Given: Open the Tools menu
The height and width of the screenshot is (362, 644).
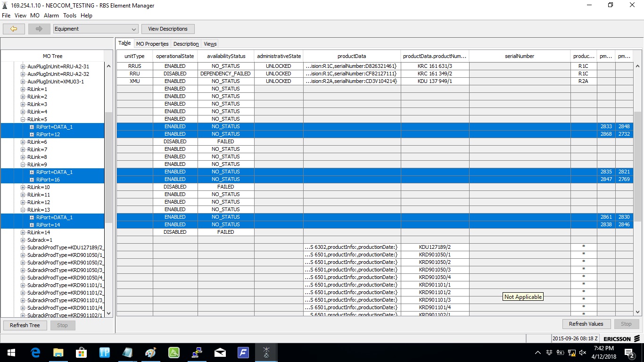Looking at the screenshot, I should (x=70, y=16).
